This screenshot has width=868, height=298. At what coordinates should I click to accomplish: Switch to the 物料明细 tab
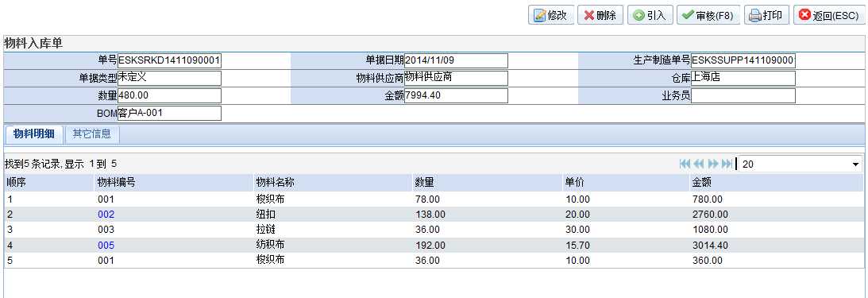pos(34,134)
